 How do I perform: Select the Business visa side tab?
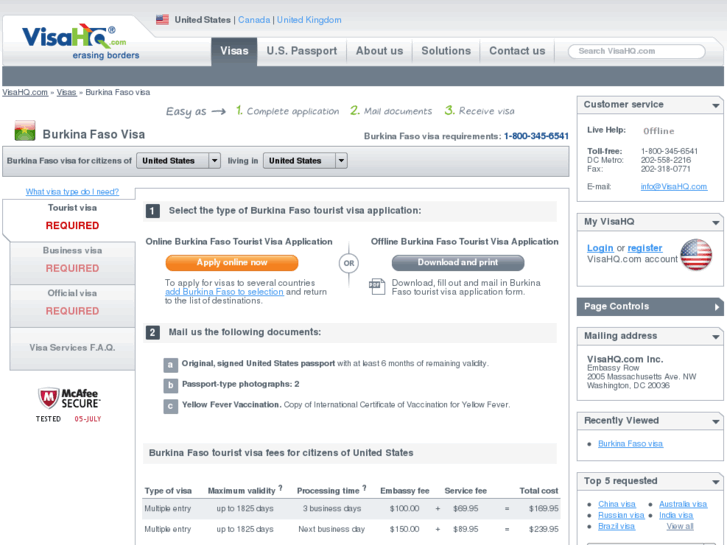(72, 263)
